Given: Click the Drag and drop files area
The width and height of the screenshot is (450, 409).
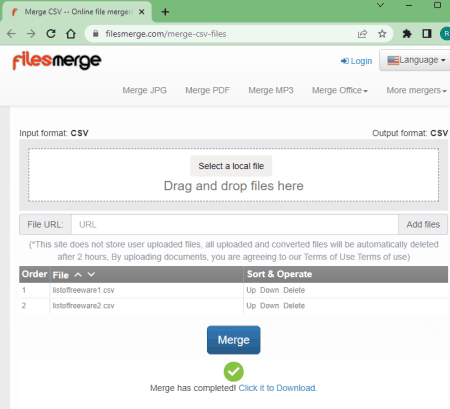Looking at the screenshot, I should [x=233, y=175].
